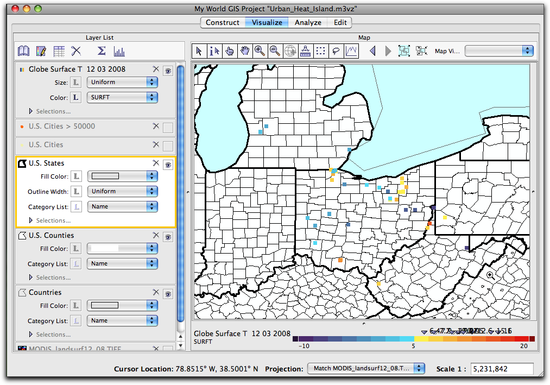Select the measure distance tool
This screenshot has width=550, height=385.
click(x=306, y=51)
